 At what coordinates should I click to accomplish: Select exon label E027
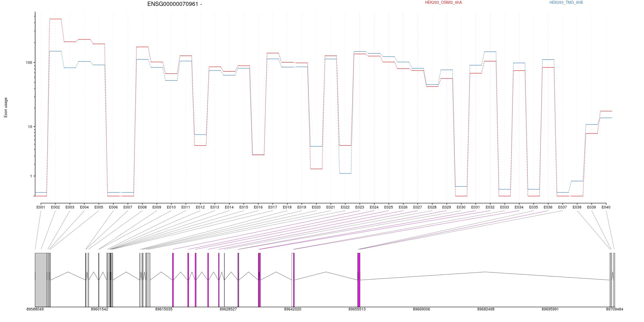pyautogui.click(x=418, y=207)
